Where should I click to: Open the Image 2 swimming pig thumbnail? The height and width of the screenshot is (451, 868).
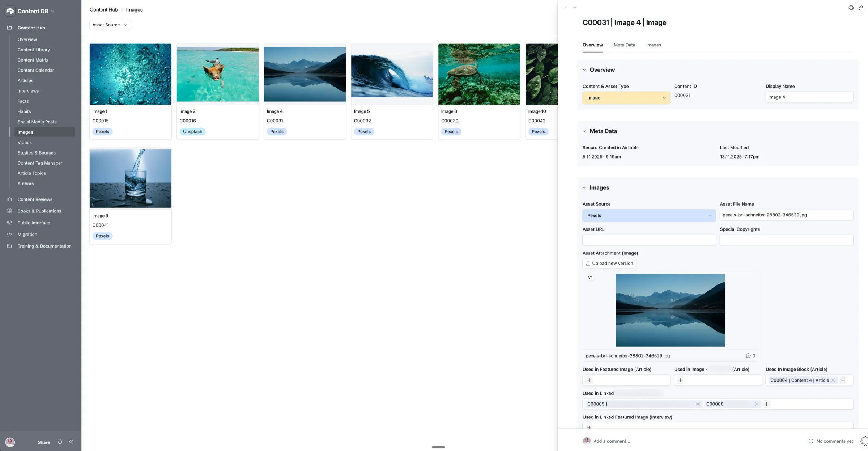218,74
